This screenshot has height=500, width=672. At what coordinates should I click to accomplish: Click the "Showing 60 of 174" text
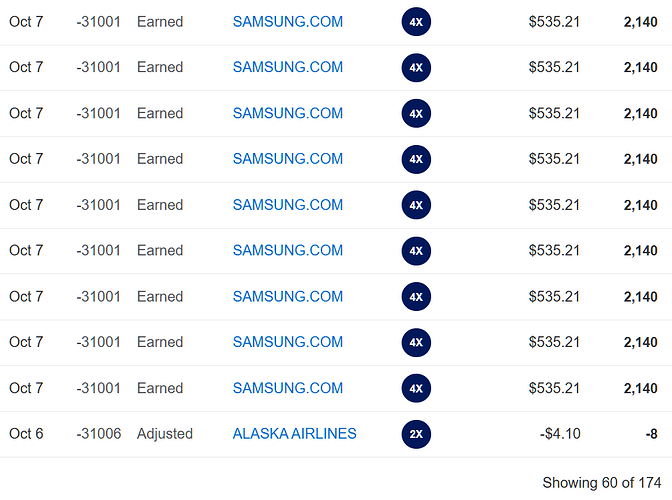600,483
